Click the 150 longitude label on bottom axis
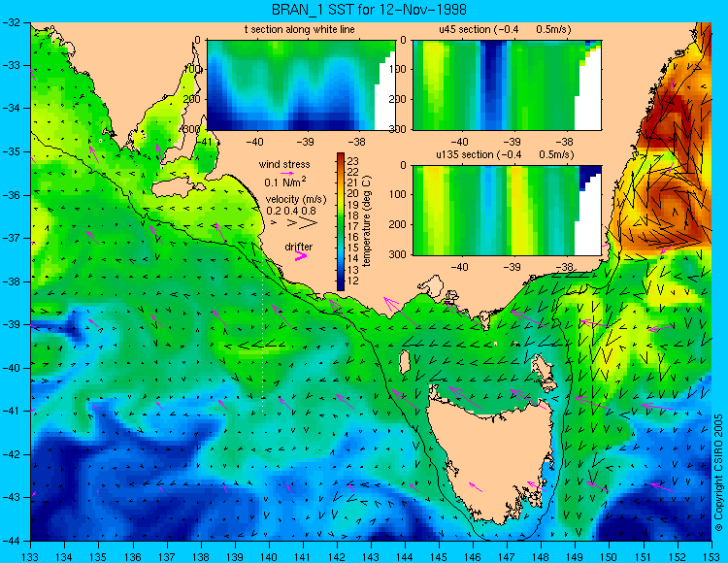 click(x=610, y=556)
